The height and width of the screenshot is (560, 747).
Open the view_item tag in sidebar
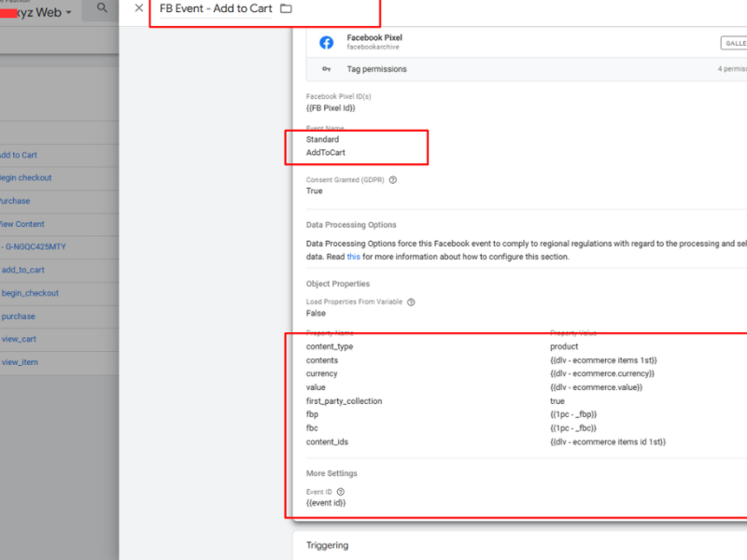(20, 362)
